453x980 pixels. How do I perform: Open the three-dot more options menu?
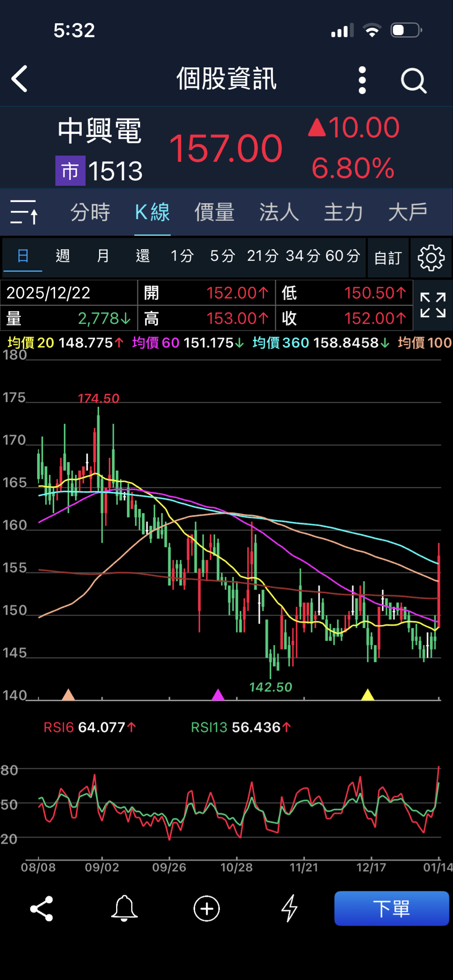362,80
